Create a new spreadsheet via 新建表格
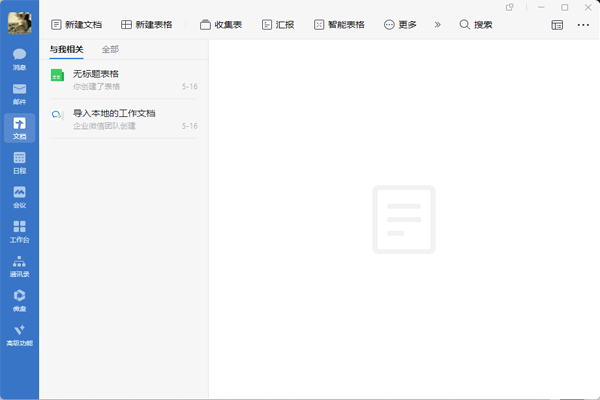 [x=147, y=25]
